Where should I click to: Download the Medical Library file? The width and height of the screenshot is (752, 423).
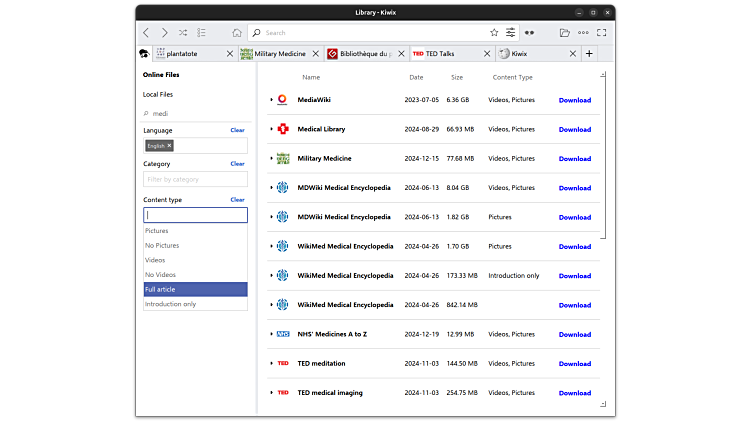574,129
